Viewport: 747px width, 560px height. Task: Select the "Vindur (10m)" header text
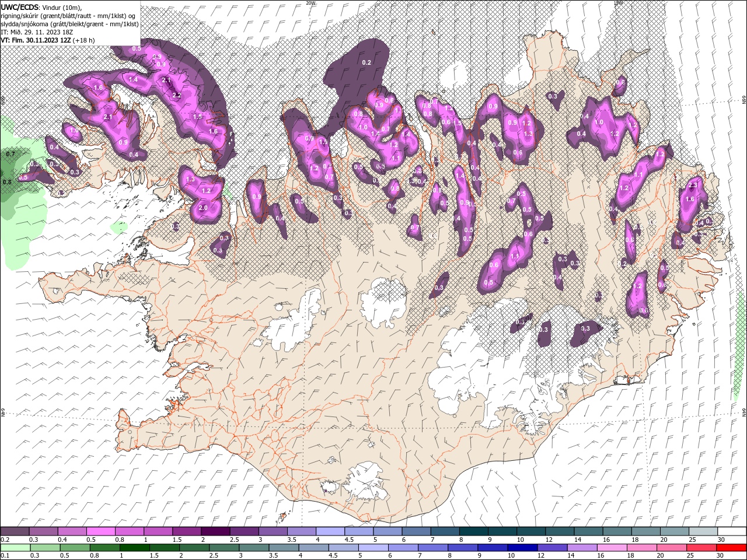tap(62, 7)
